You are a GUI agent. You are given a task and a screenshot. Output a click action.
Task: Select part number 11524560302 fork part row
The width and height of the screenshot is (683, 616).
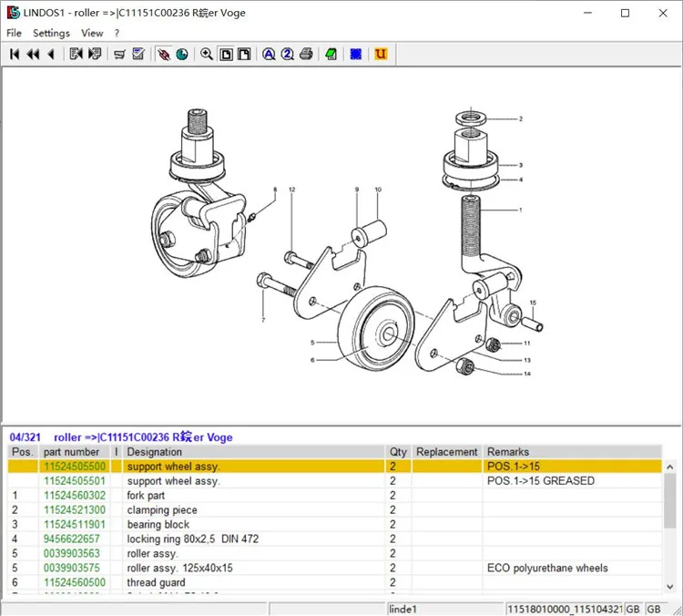(x=75, y=496)
